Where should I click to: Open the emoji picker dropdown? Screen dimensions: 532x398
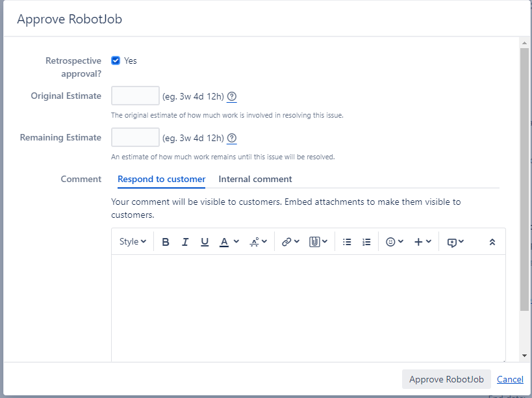click(x=394, y=242)
